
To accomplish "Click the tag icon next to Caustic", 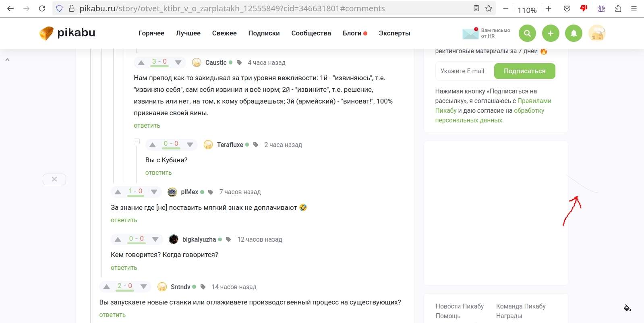I will point(239,63).
